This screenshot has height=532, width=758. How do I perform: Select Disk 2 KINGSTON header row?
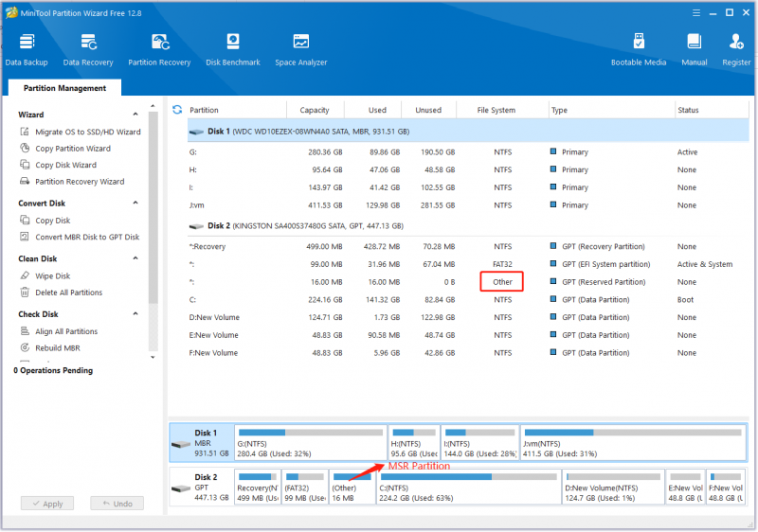[x=468, y=226]
